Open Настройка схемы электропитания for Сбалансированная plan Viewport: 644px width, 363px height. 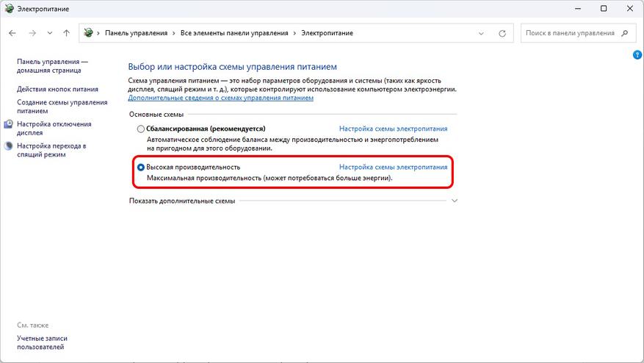click(393, 129)
